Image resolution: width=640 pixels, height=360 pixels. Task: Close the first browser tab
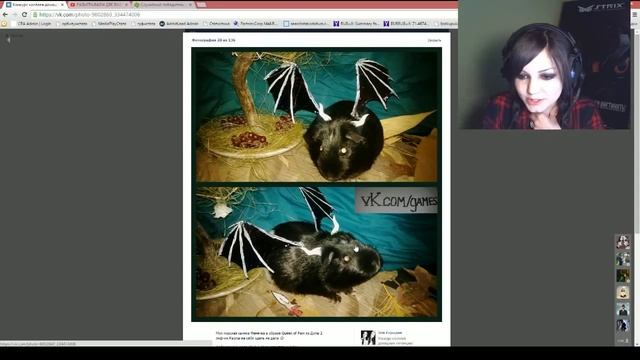click(x=62, y=4)
